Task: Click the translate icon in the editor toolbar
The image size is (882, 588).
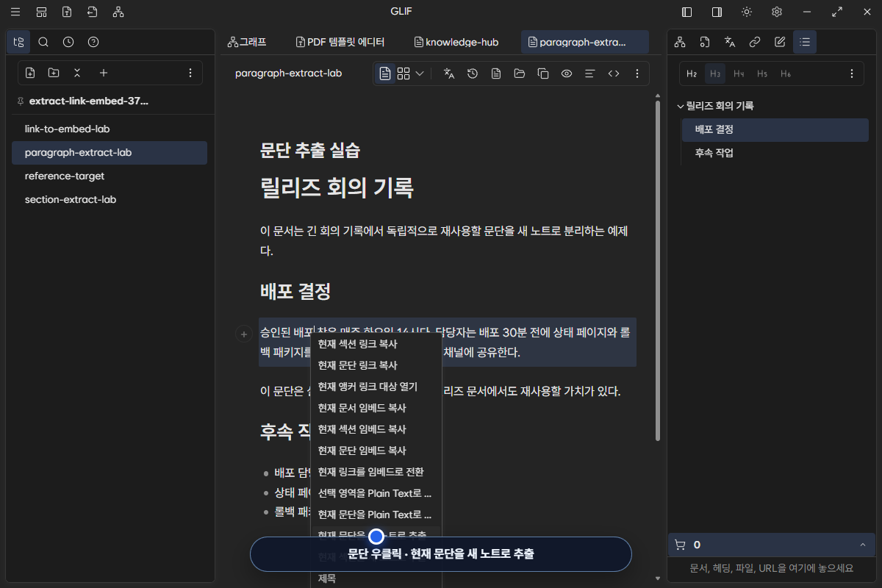Action: tap(449, 73)
